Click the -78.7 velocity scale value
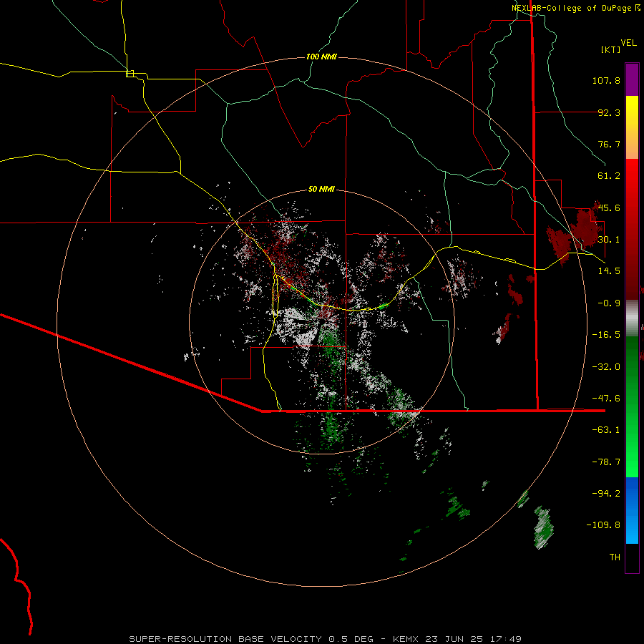This screenshot has height=644, width=644. tap(606, 462)
